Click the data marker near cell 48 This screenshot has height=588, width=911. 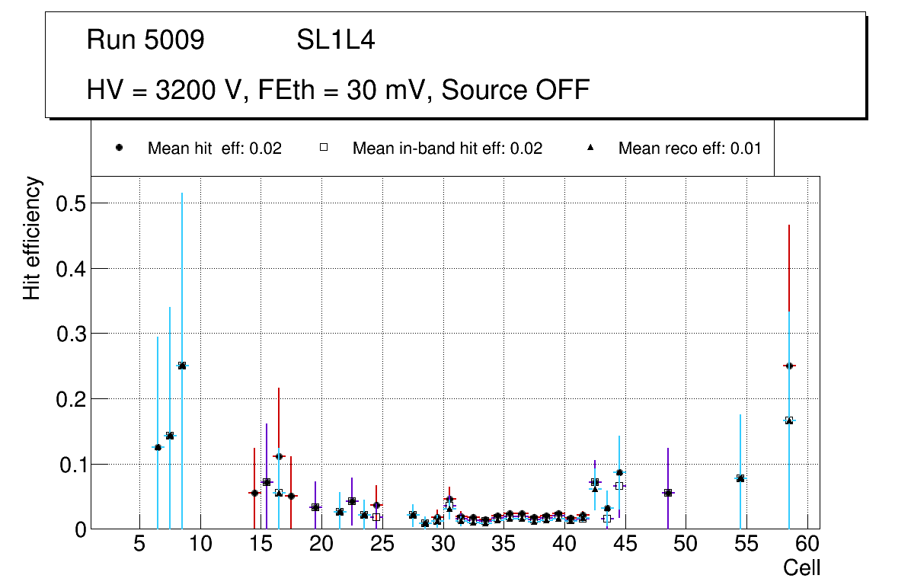[x=668, y=493]
